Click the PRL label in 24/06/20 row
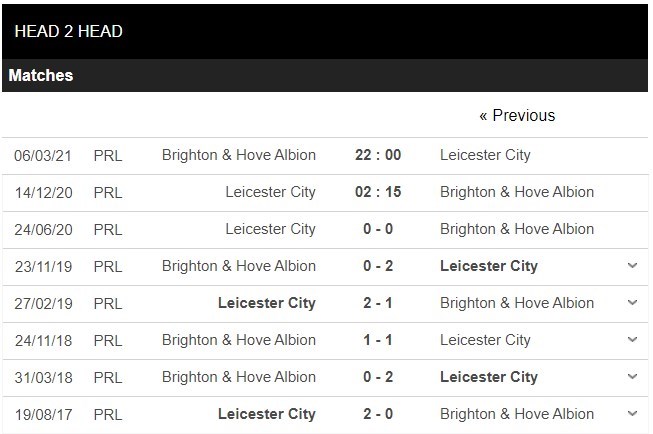This screenshot has width=653, height=434. click(x=108, y=229)
